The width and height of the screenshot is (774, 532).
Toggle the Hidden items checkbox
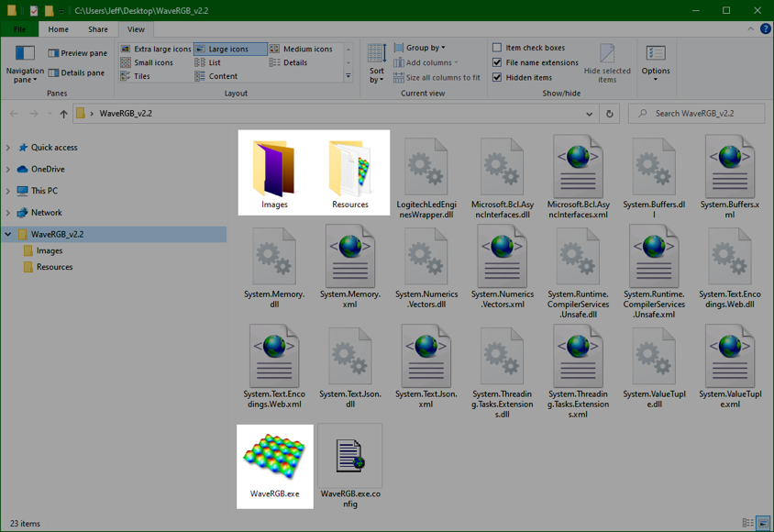[x=497, y=77]
